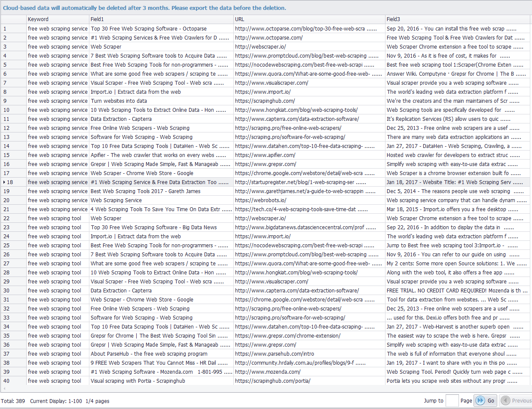Click 'https://www.parsehub.com/intro' URL cell
532x409 pixels.
pyautogui.click(x=309, y=354)
